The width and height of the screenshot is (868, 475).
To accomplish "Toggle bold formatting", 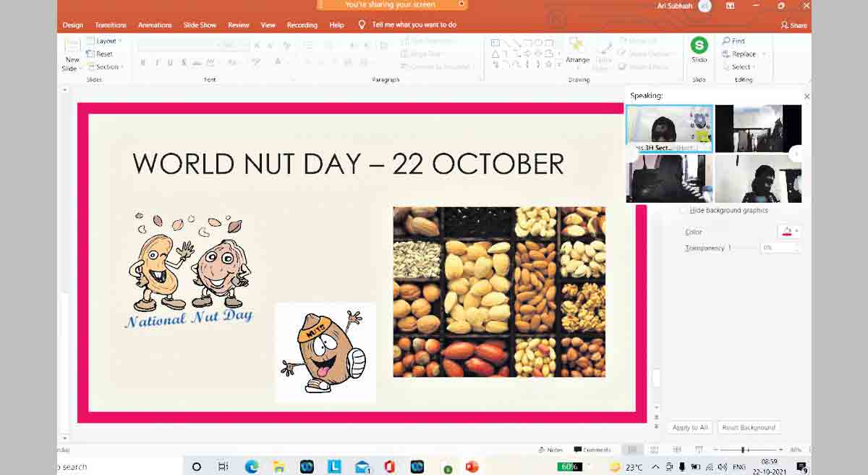I will point(142,63).
